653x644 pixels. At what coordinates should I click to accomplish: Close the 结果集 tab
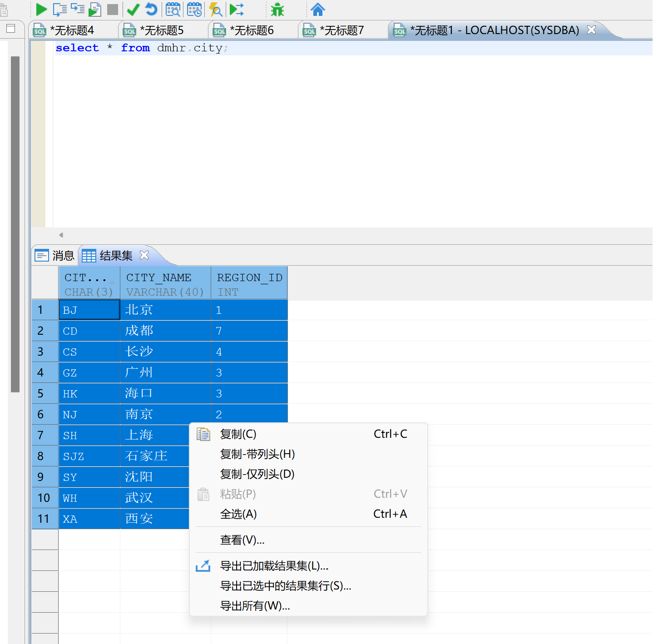(144, 255)
